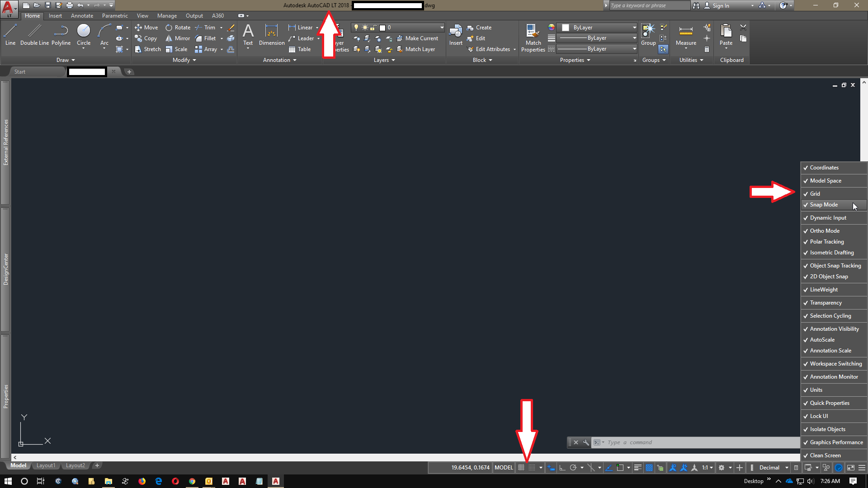Open the layer name dropdown
The height and width of the screenshot is (488, 868).
[x=441, y=28]
